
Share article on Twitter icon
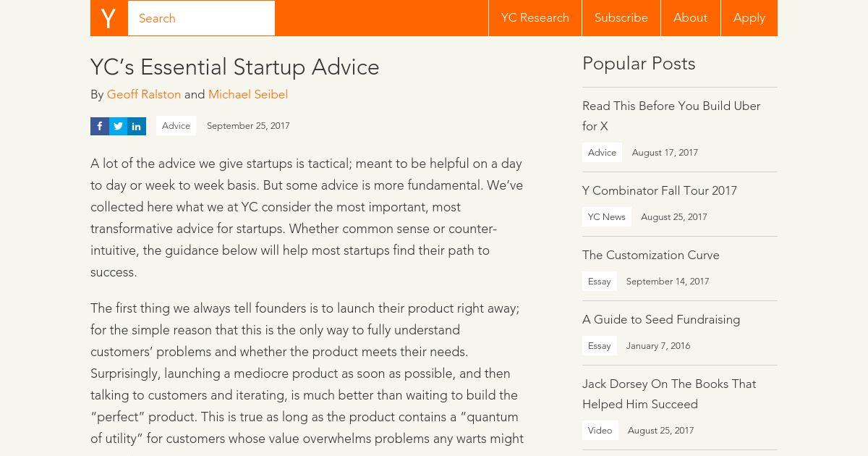118,126
